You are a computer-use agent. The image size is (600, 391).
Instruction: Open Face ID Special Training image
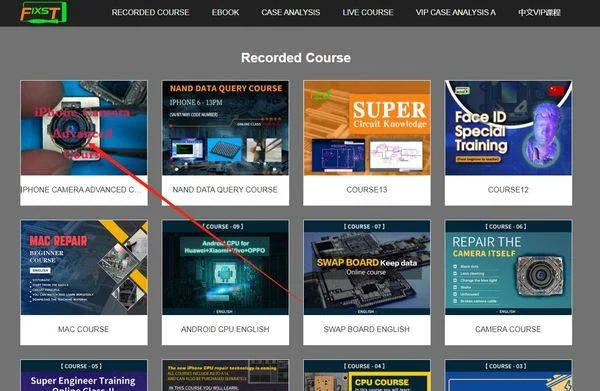(x=509, y=128)
